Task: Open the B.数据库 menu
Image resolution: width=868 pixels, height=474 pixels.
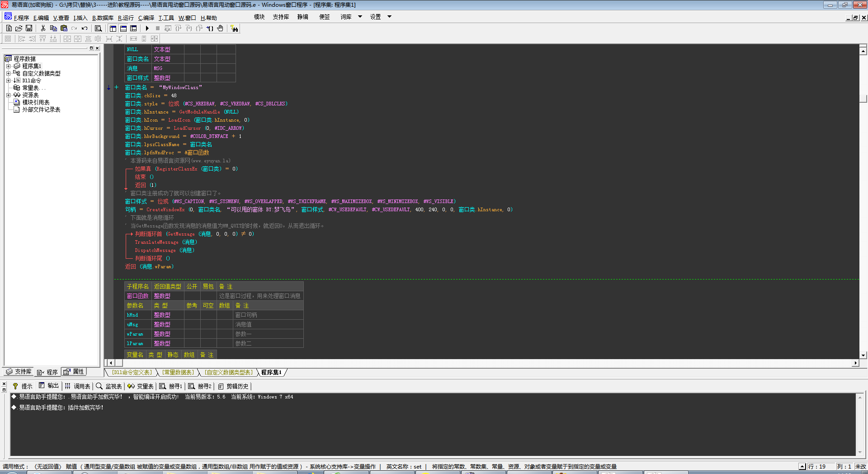Action: tap(103, 18)
